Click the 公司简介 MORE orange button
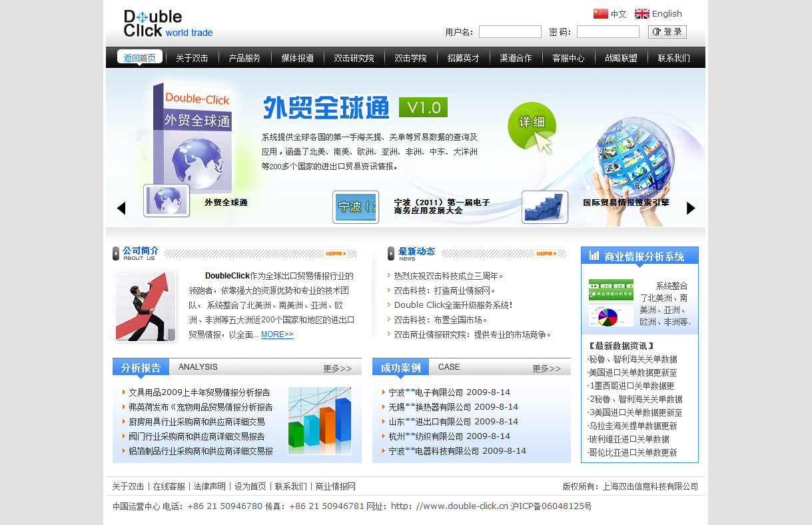The height and width of the screenshot is (525, 812). tap(336, 253)
